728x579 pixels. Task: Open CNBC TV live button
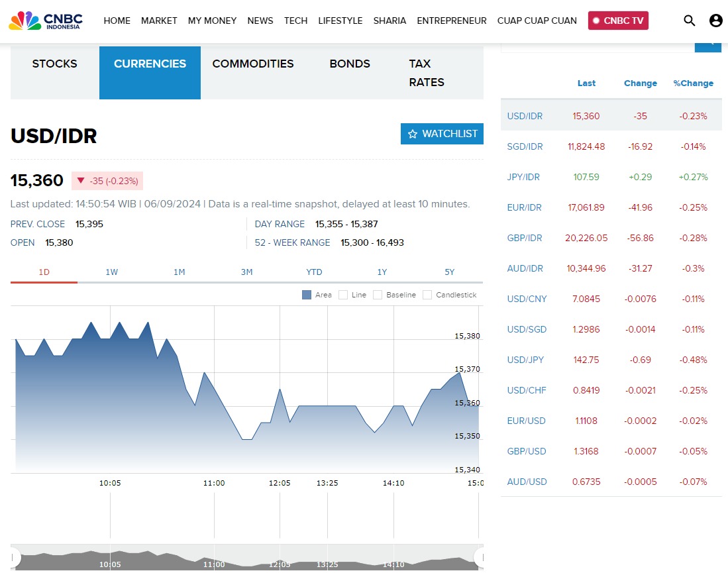[618, 21]
